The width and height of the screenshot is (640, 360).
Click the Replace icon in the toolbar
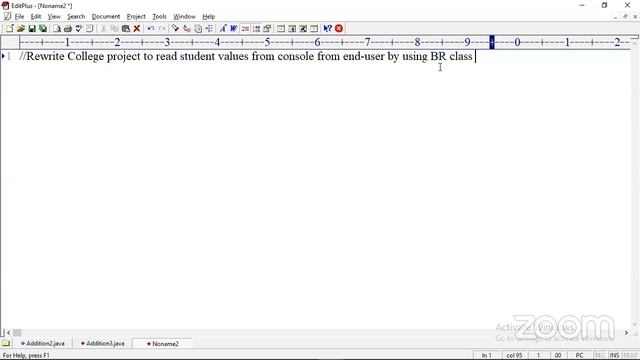187,29
